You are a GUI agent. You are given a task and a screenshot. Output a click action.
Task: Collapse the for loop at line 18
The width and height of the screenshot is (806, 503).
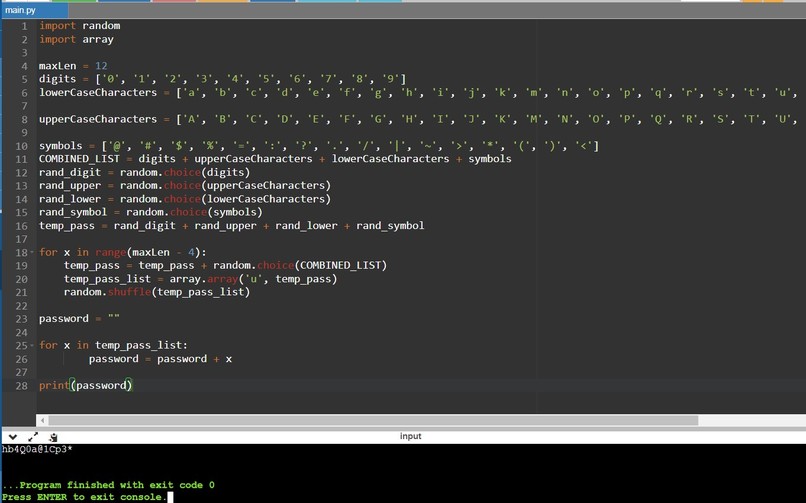(x=32, y=252)
